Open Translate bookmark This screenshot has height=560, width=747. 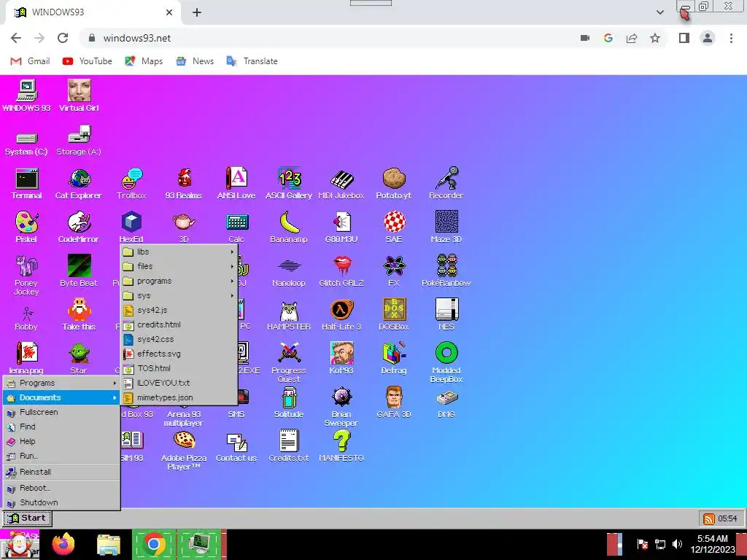(x=252, y=61)
